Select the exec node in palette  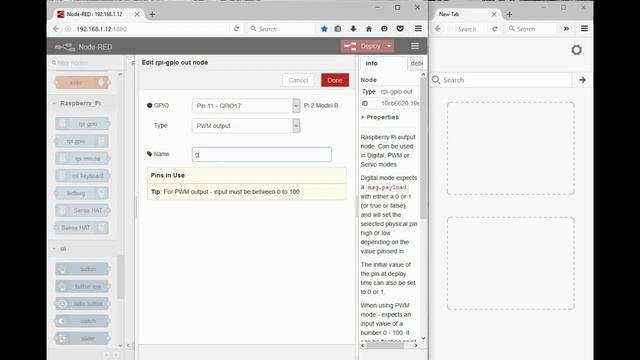click(82, 83)
